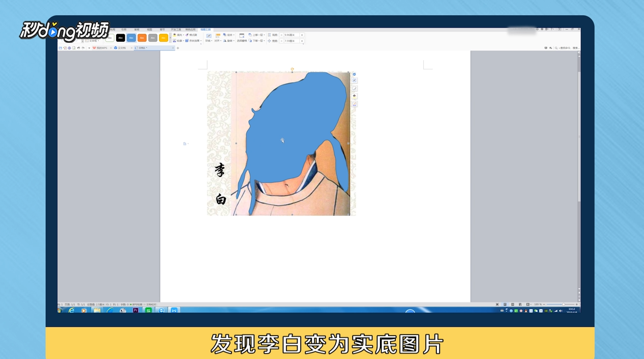Click the width value field
Screen dimensions: 644x359
click(x=291, y=41)
